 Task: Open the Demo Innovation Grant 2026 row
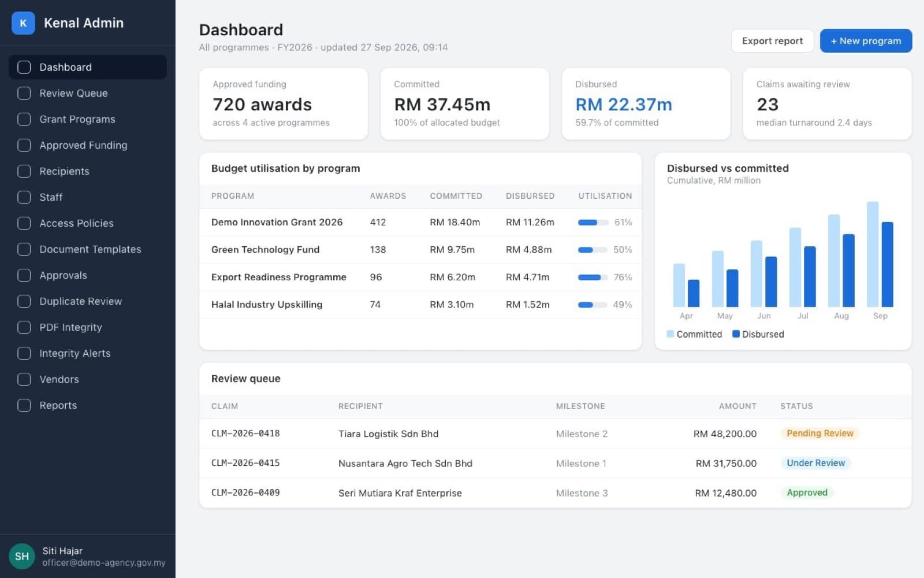[x=420, y=222]
